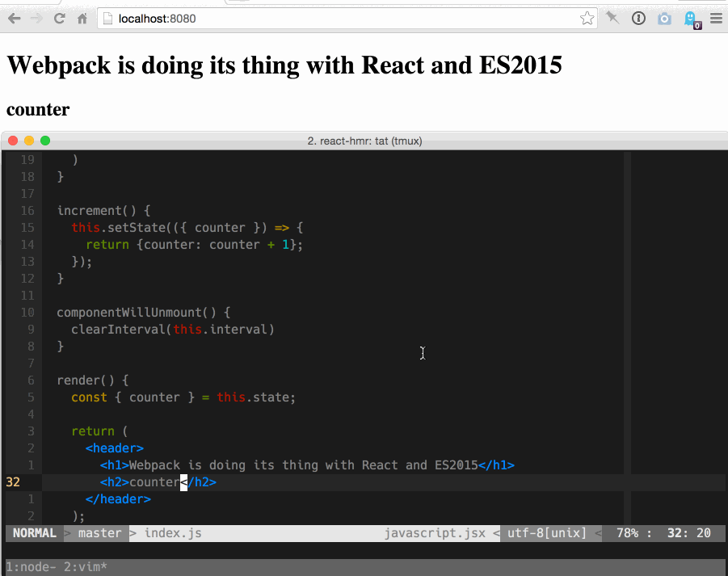Open the browser home page icon

(x=82, y=19)
